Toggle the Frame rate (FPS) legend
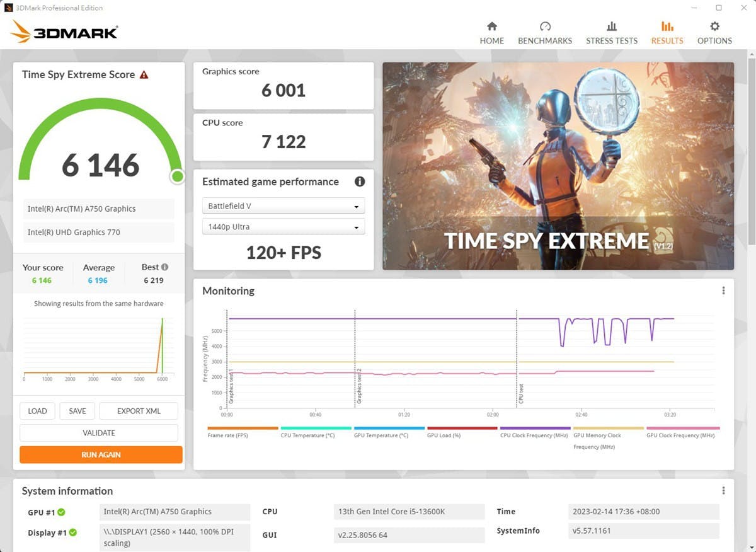The height and width of the screenshot is (552, 756). coord(243,432)
